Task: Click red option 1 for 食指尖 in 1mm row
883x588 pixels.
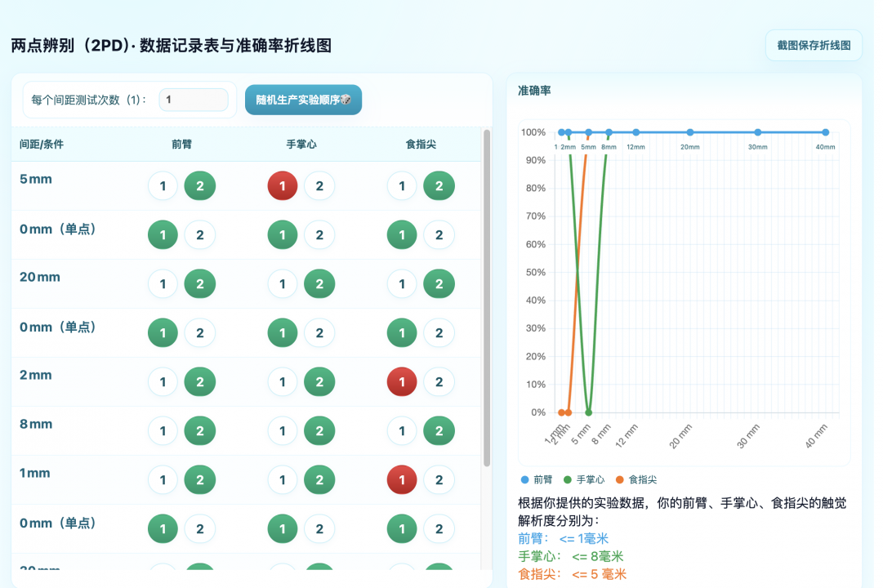Action: point(402,480)
